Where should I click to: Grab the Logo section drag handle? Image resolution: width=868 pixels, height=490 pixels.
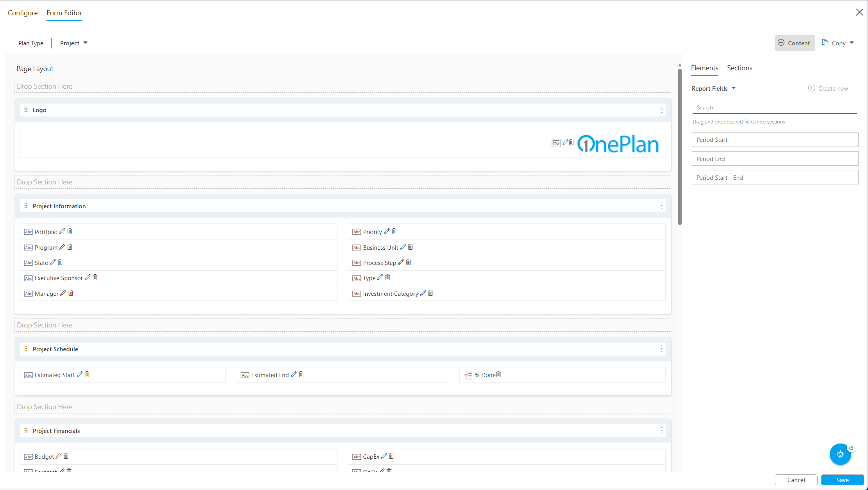(26, 110)
